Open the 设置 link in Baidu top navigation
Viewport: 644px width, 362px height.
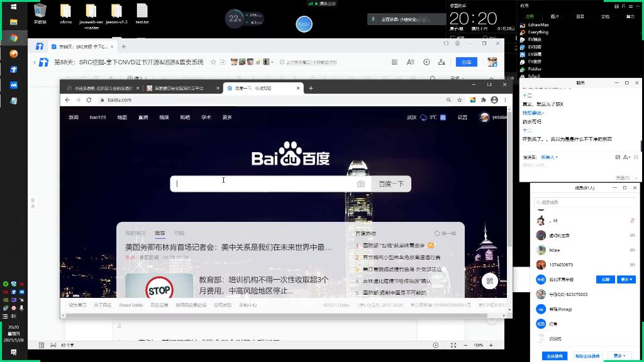tap(462, 118)
